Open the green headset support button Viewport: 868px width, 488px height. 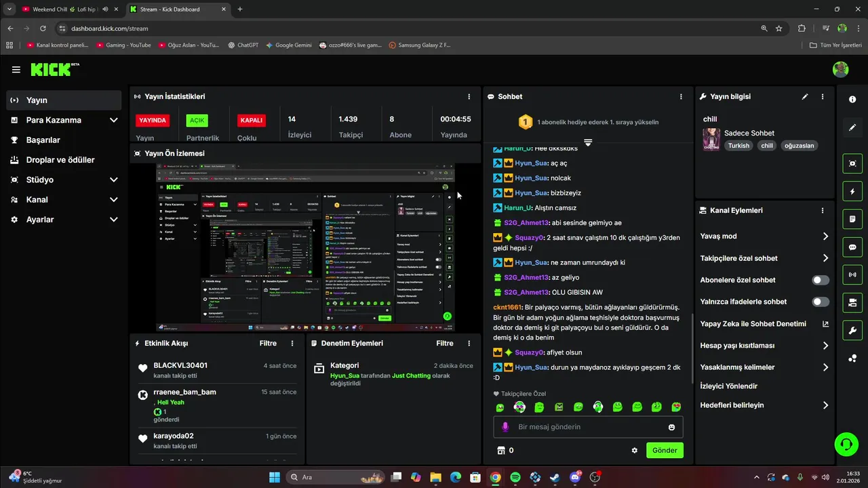pos(846,445)
